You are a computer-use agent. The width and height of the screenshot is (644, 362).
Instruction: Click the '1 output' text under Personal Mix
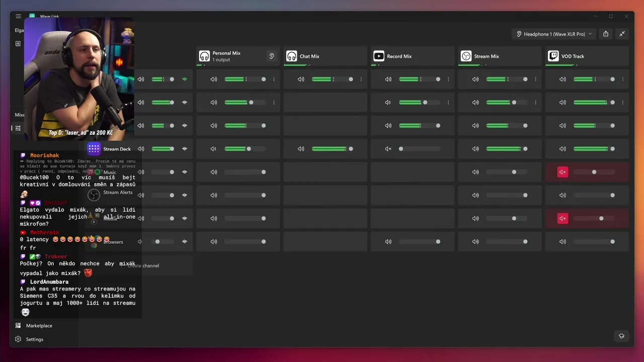(221, 60)
